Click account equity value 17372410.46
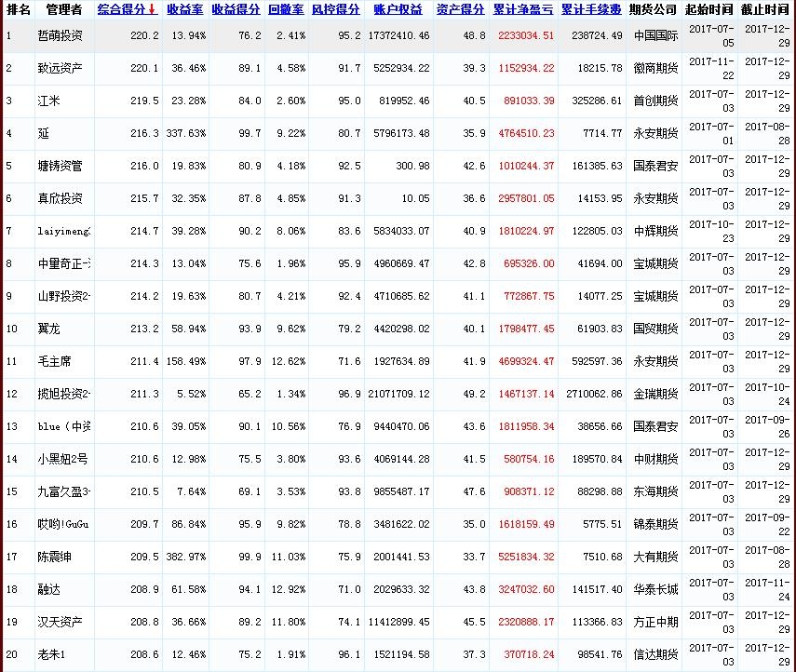796x672 pixels. pyautogui.click(x=399, y=35)
